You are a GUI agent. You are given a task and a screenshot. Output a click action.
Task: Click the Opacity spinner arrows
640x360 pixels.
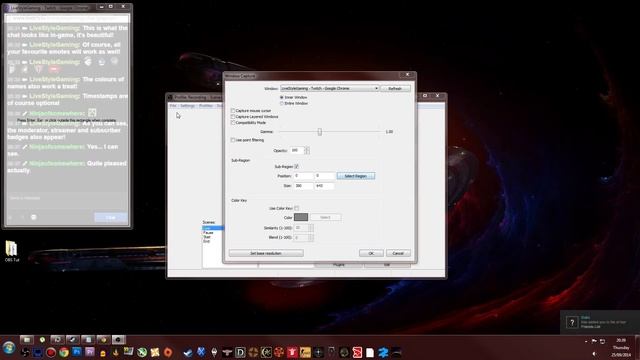(307, 150)
